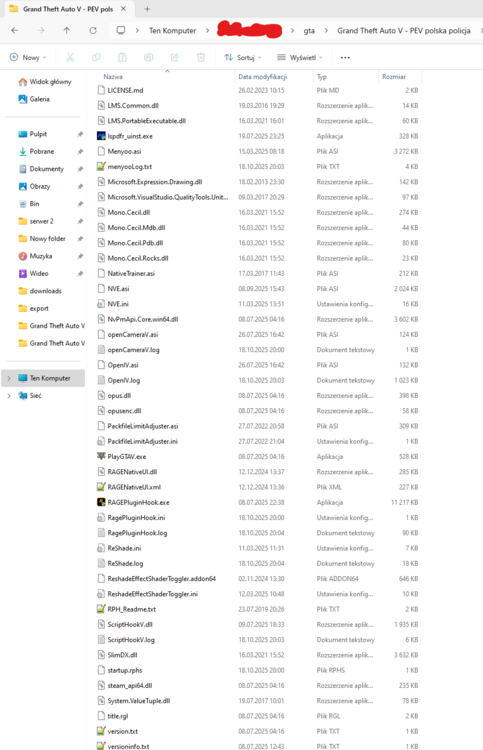Open Galeria in the sidebar

tap(34, 99)
